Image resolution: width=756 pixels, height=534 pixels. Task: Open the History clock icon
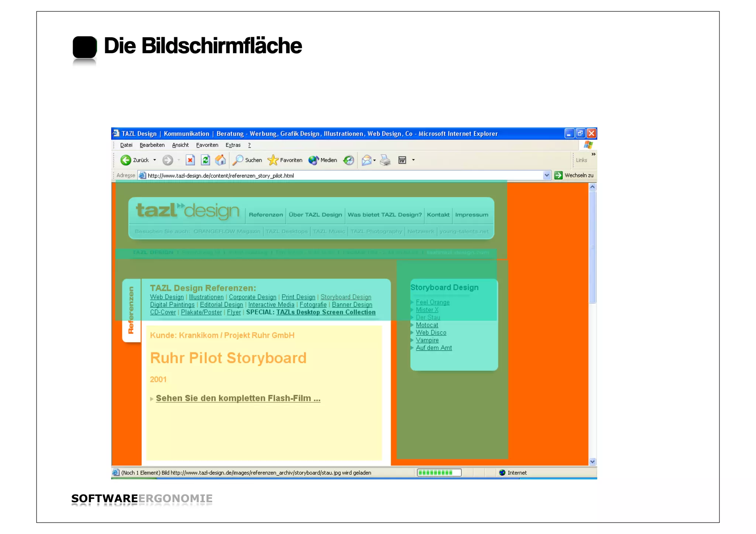click(x=348, y=160)
